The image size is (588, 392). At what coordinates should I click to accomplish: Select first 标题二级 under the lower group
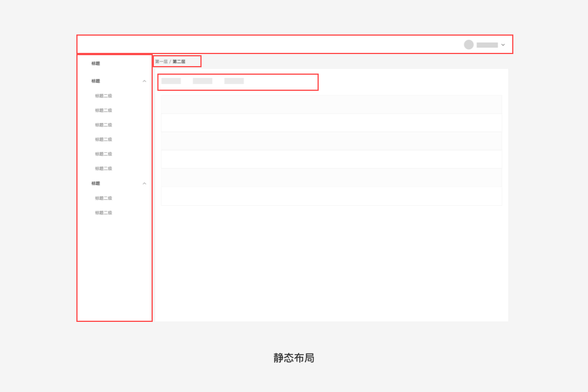pos(103,198)
